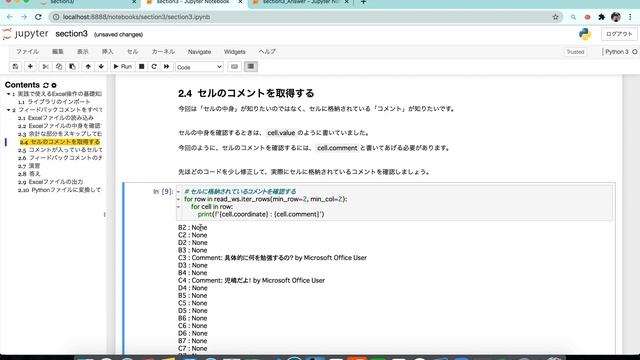The image size is (640, 360).
Task: Click the 2.4 セルのコメントを取得する heading
Action: (246, 93)
